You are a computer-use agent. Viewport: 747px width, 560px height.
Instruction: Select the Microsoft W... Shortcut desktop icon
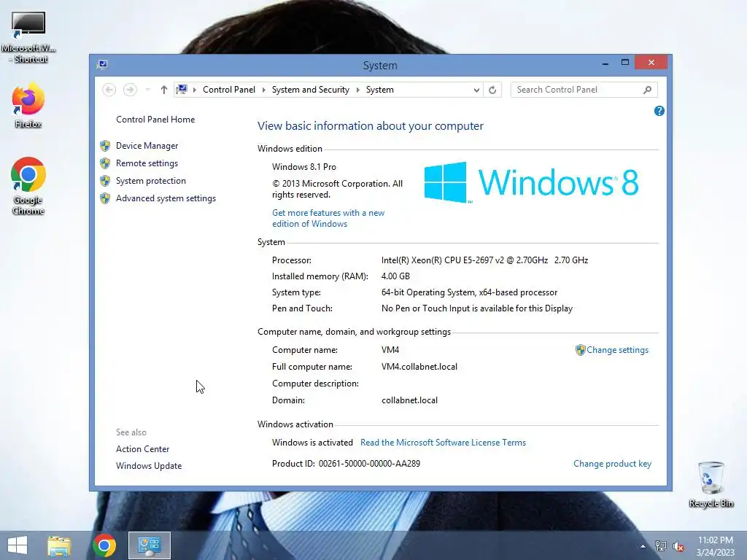point(28,37)
